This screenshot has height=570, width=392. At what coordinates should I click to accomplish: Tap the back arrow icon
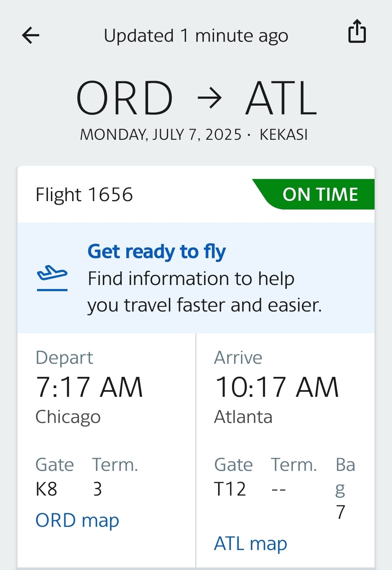coord(30,35)
